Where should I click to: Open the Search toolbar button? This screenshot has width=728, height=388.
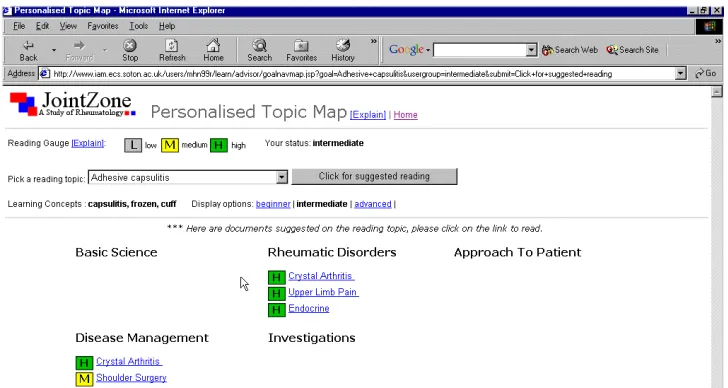point(259,51)
